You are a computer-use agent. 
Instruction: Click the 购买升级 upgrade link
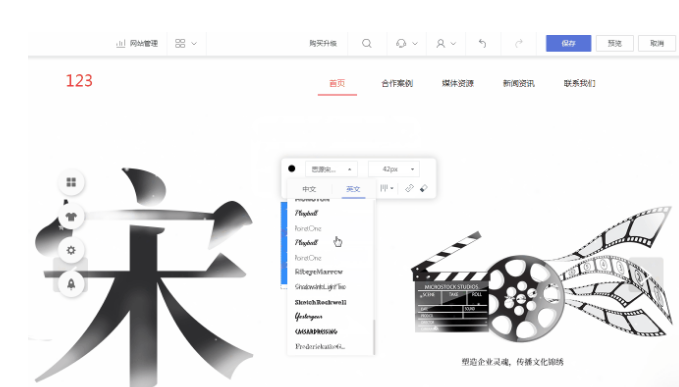[323, 43]
